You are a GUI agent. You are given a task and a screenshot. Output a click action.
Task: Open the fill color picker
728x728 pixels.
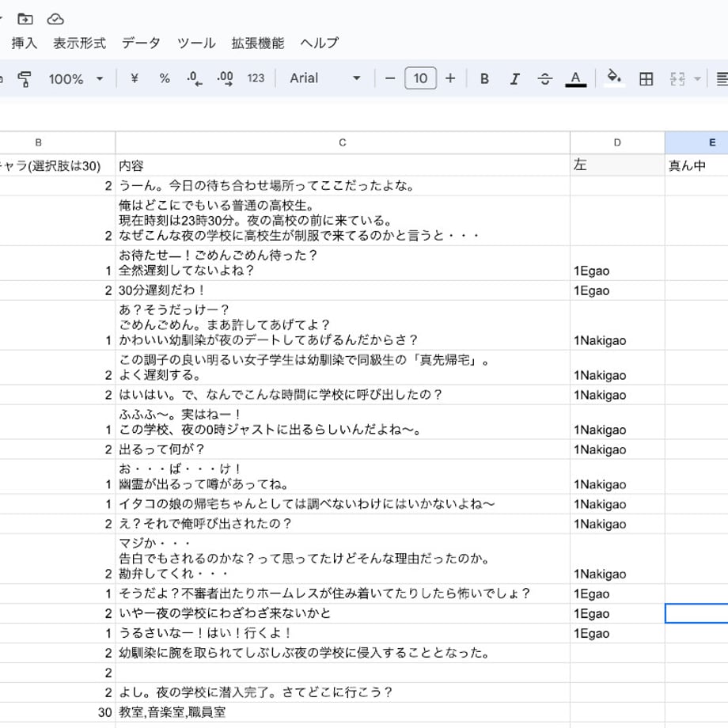614,78
